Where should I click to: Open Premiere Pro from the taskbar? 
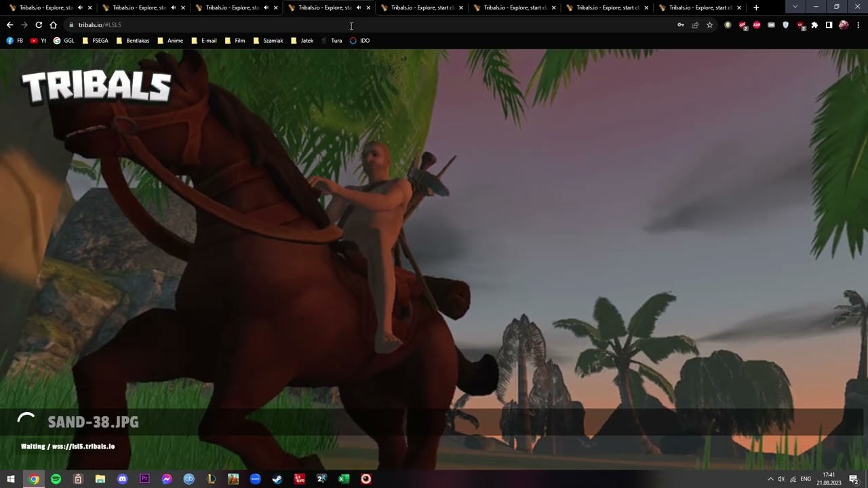coord(144,479)
